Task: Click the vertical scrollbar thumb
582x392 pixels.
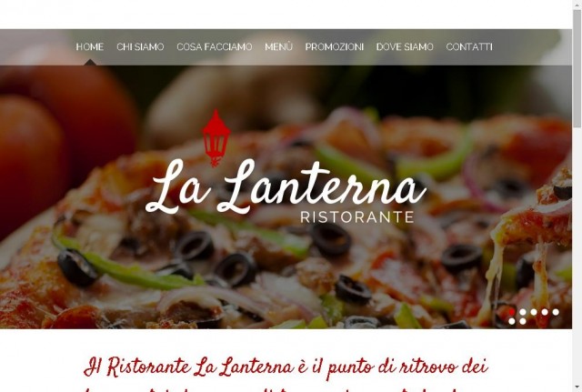Action: click(x=577, y=69)
